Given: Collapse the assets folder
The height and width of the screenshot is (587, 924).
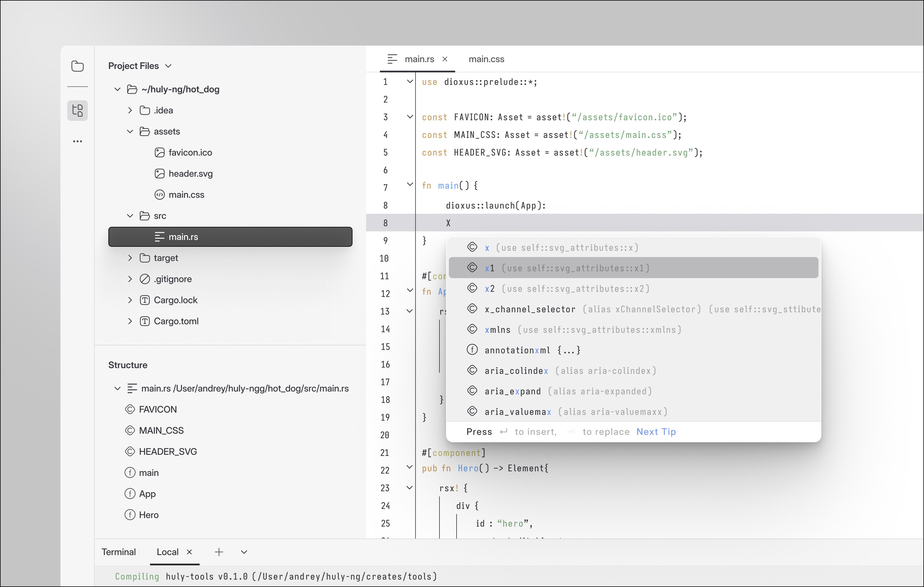Looking at the screenshot, I should click(130, 132).
